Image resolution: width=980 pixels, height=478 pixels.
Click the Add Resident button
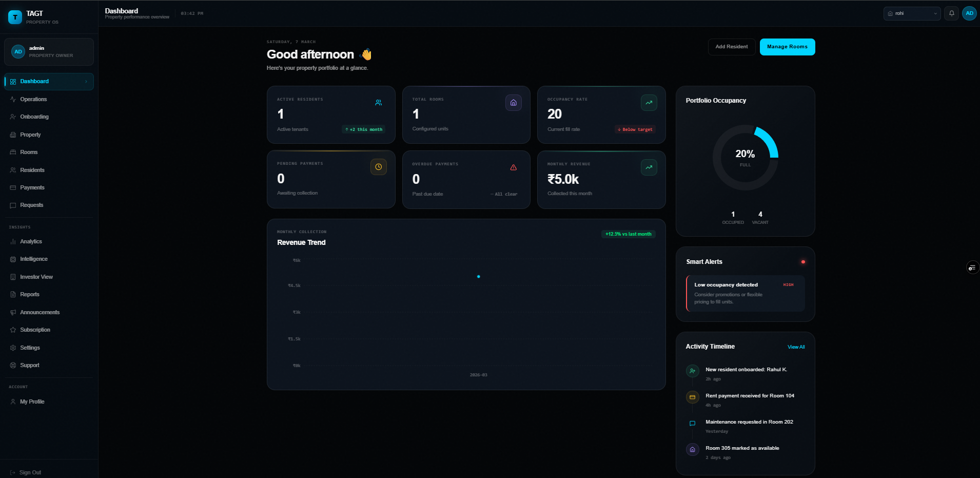(x=731, y=46)
